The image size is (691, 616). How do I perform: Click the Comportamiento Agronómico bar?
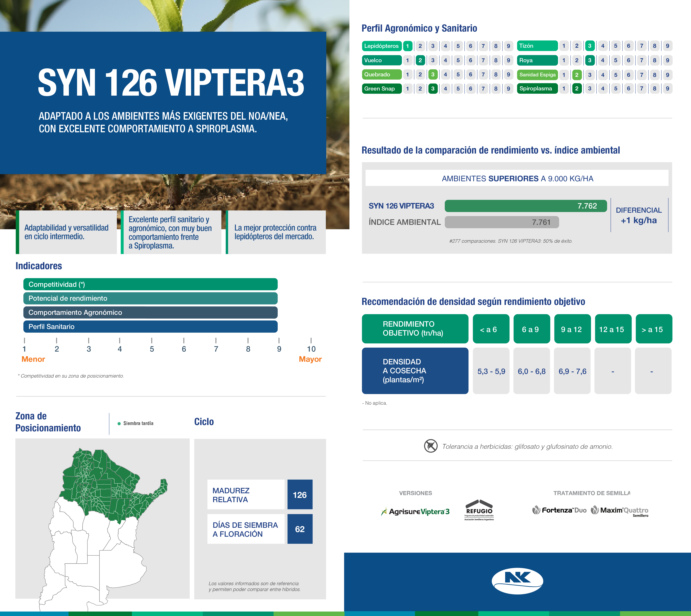pyautogui.click(x=150, y=312)
